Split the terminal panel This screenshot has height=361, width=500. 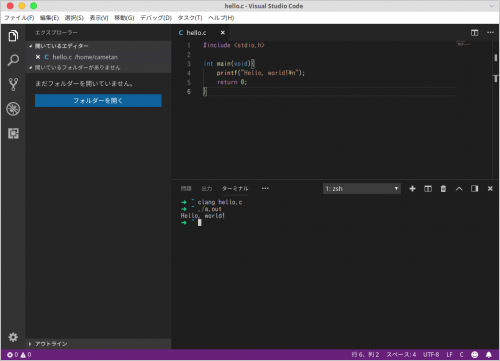pyautogui.click(x=428, y=189)
